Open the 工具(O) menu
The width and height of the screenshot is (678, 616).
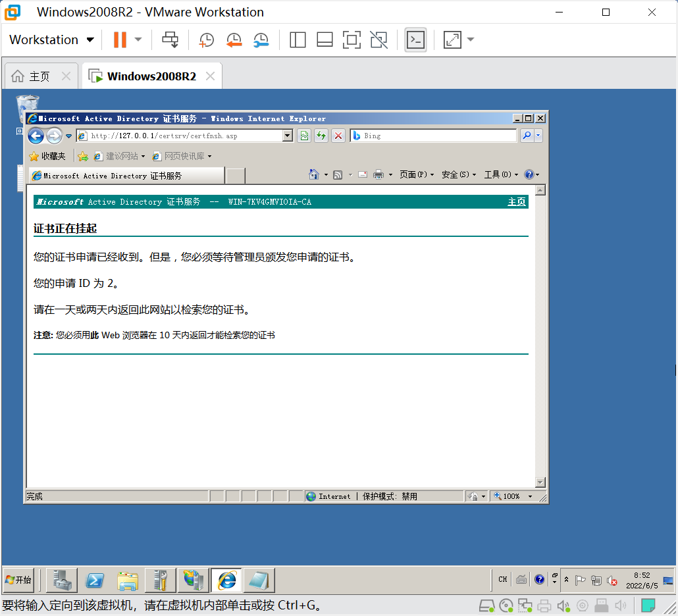[x=501, y=174]
